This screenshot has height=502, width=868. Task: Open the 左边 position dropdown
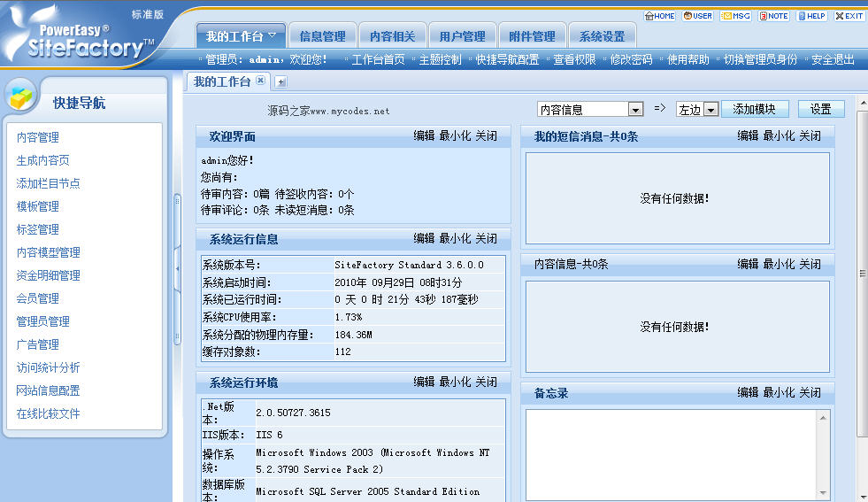pyautogui.click(x=711, y=110)
